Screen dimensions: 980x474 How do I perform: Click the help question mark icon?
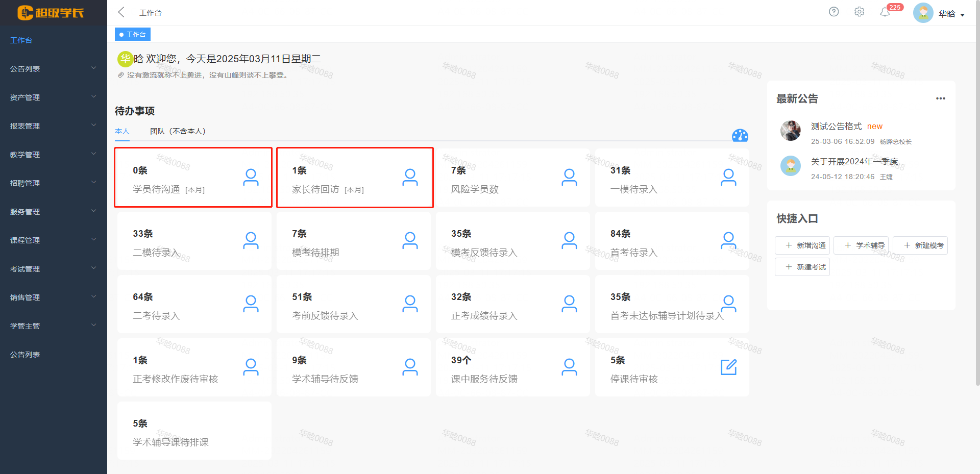pyautogui.click(x=834, y=12)
